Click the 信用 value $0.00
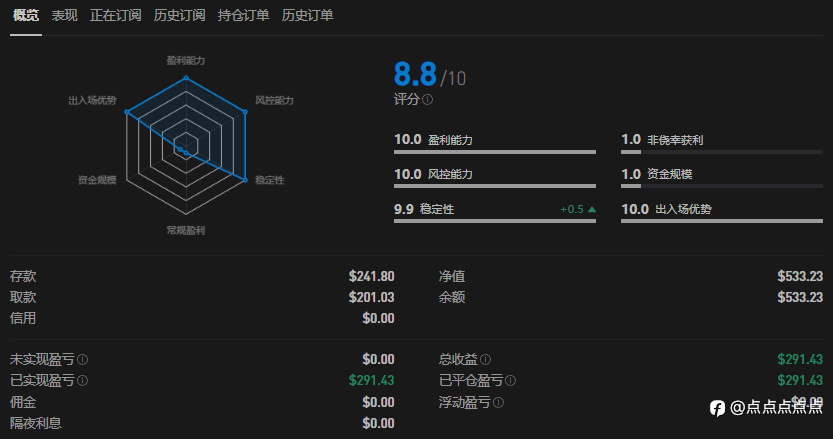 pyautogui.click(x=378, y=318)
